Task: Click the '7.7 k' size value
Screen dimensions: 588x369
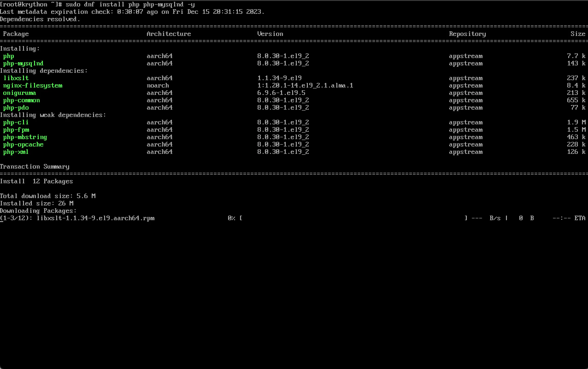Action: point(576,56)
